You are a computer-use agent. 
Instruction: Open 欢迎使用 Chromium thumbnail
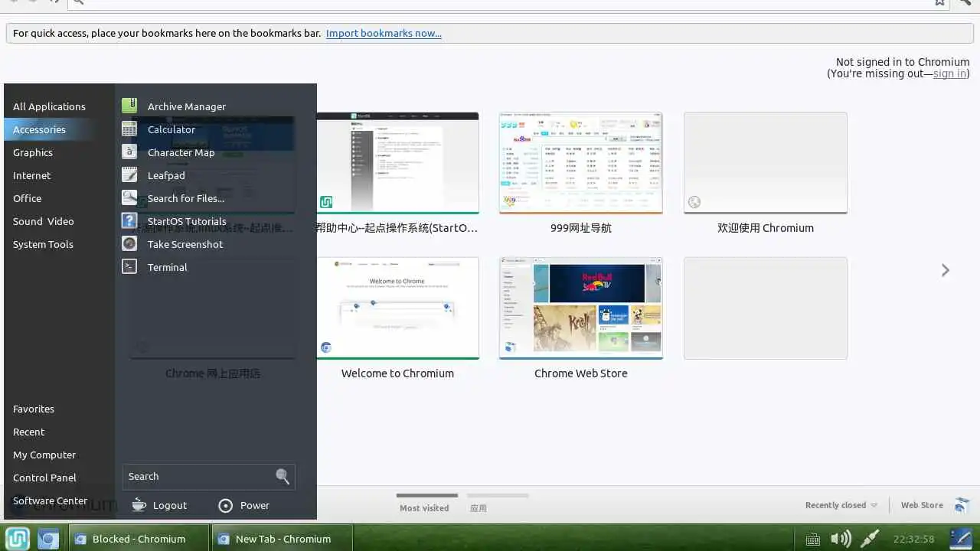[766, 163]
